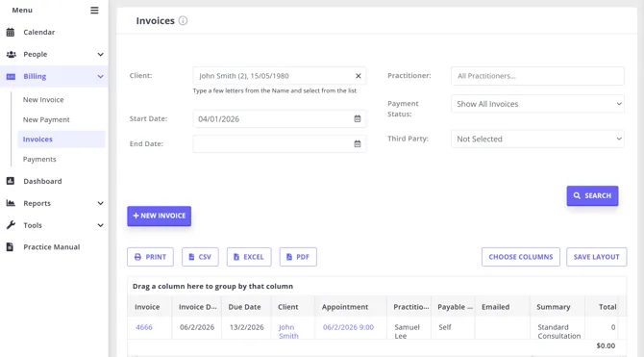Click the Reports graph icon
644x357 pixels.
(11, 203)
